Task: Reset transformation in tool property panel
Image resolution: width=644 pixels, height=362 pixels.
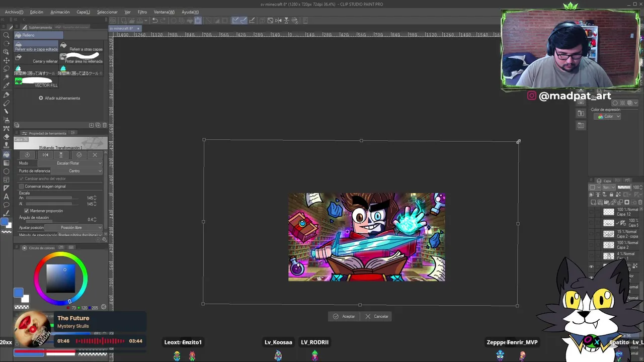Action: pyautogui.click(x=27, y=155)
